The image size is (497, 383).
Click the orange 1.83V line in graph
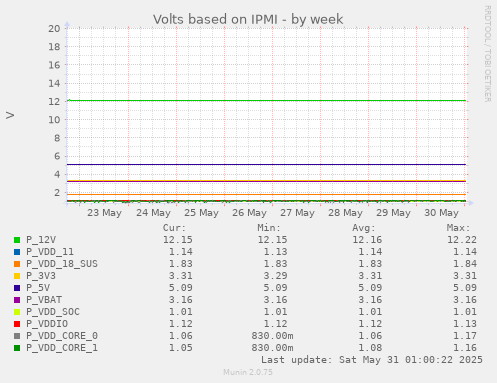[x=267, y=194]
